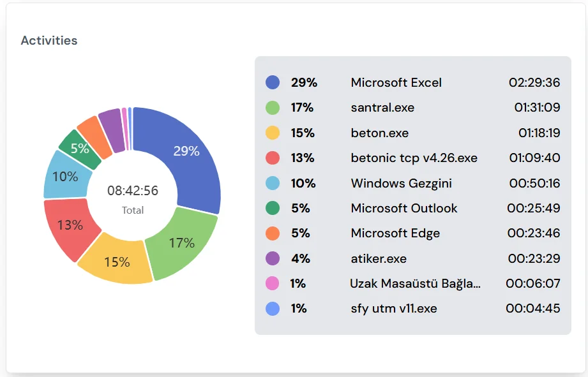
Task: Click the yellow beton.exe legend dot
Action: point(273,133)
